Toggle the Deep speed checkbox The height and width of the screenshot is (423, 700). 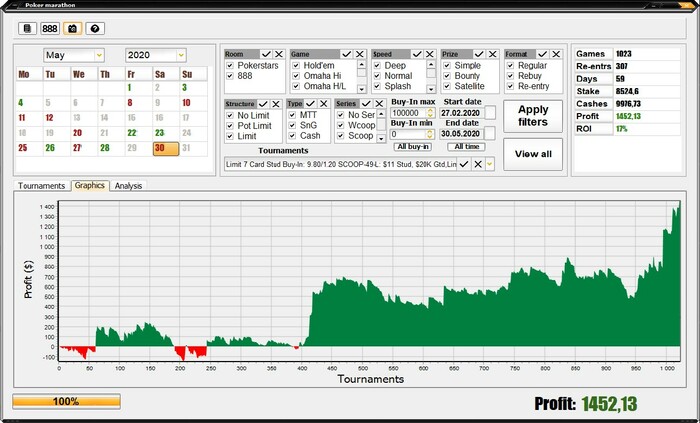pyautogui.click(x=377, y=66)
